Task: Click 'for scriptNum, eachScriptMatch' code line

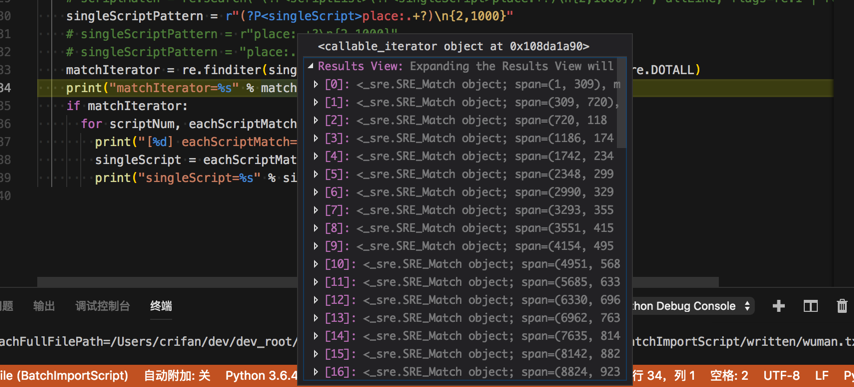Action: (x=188, y=124)
